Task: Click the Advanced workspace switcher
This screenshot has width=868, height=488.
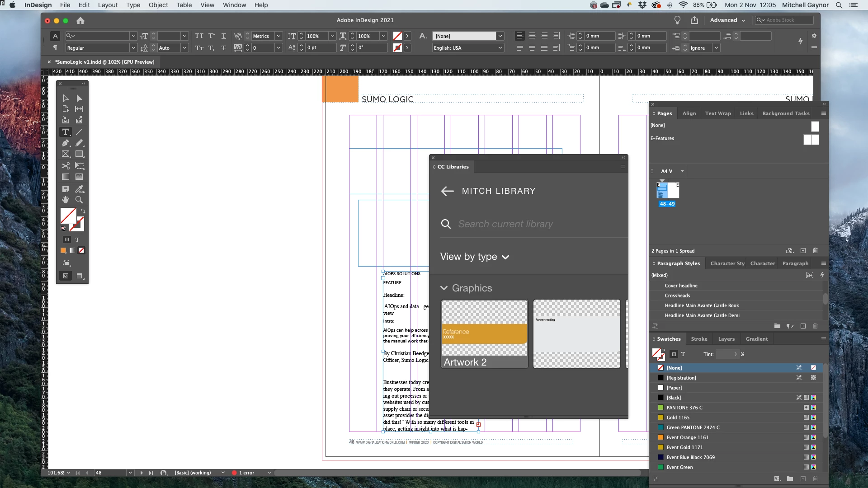Action: pos(727,20)
